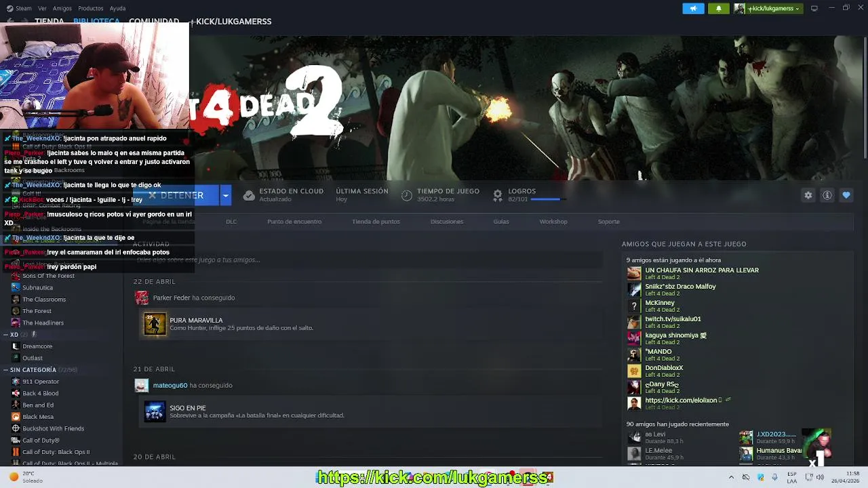Toggle the favorite heart icon
Image resolution: width=868 pixels, height=488 pixels.
(846, 195)
